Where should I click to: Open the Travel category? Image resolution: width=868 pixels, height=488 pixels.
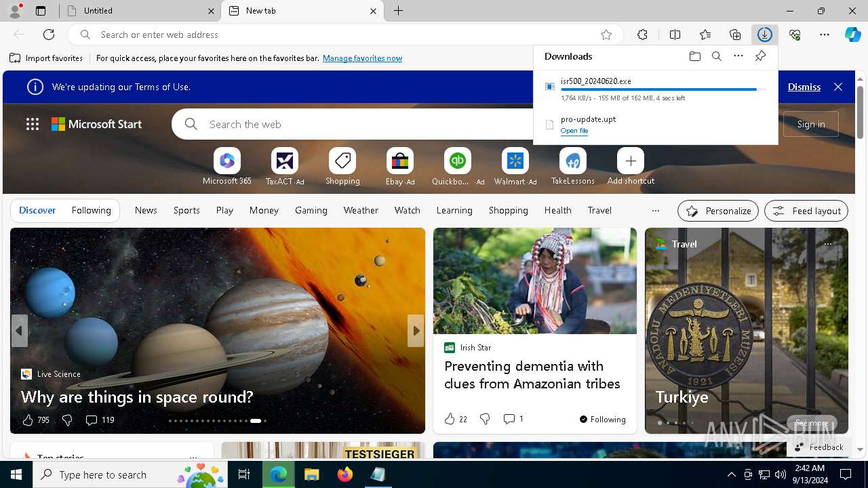click(x=599, y=211)
